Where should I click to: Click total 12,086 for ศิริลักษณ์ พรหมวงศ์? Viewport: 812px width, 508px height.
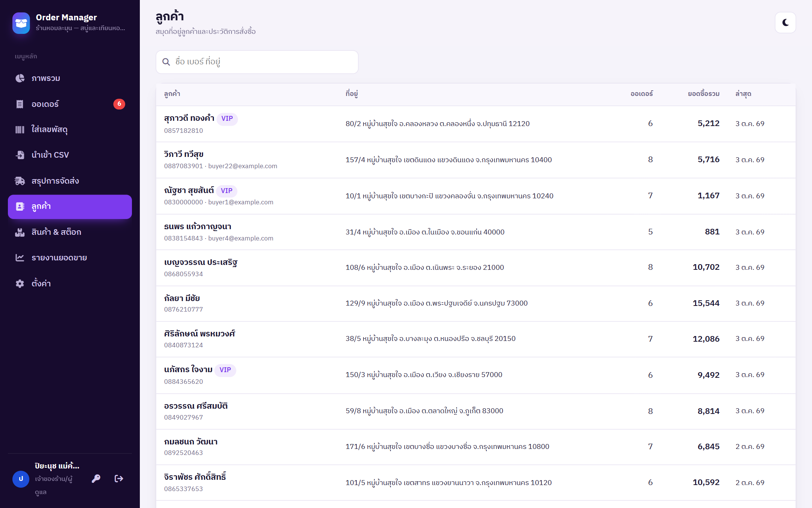click(x=706, y=339)
